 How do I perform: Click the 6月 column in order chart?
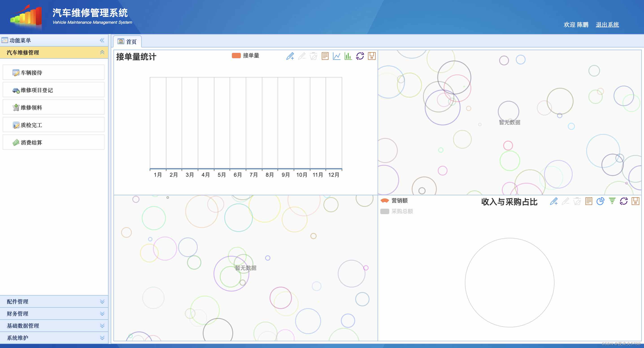(238, 123)
